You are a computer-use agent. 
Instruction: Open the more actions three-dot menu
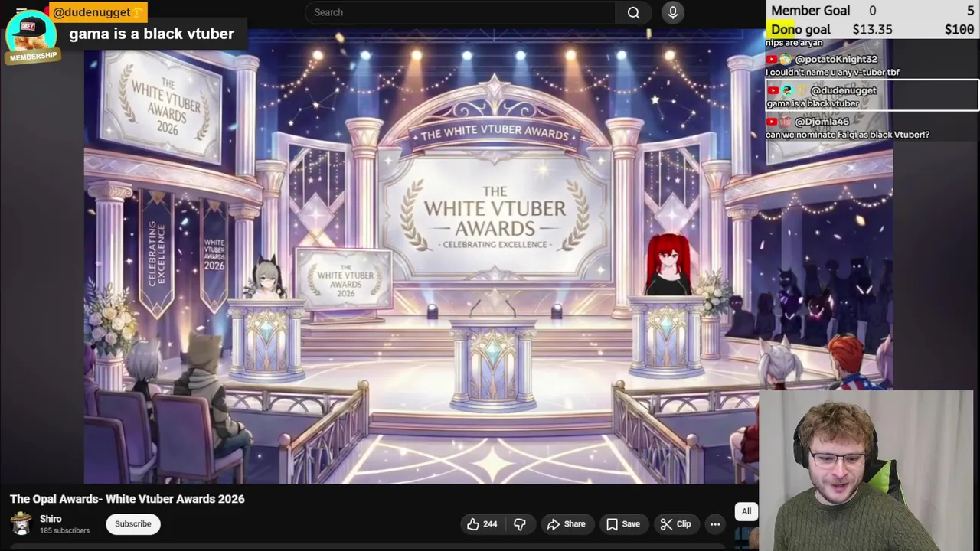(715, 524)
